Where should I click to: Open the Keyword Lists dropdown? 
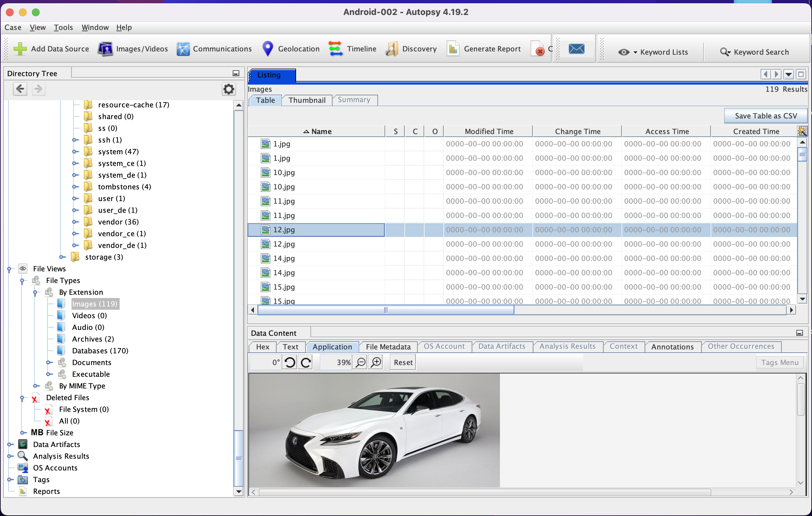635,52
